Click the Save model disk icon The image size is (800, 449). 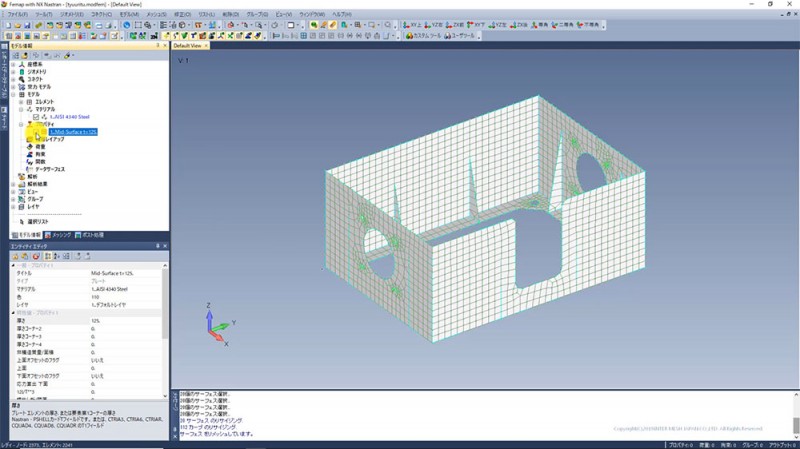(27, 25)
